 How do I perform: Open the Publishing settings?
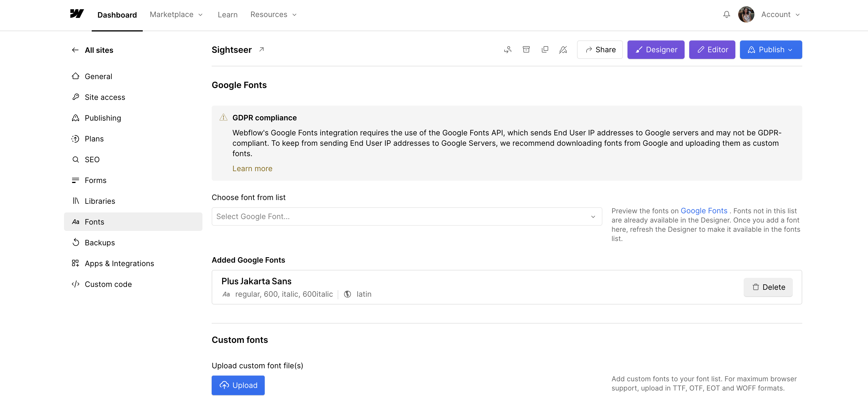coord(133,118)
